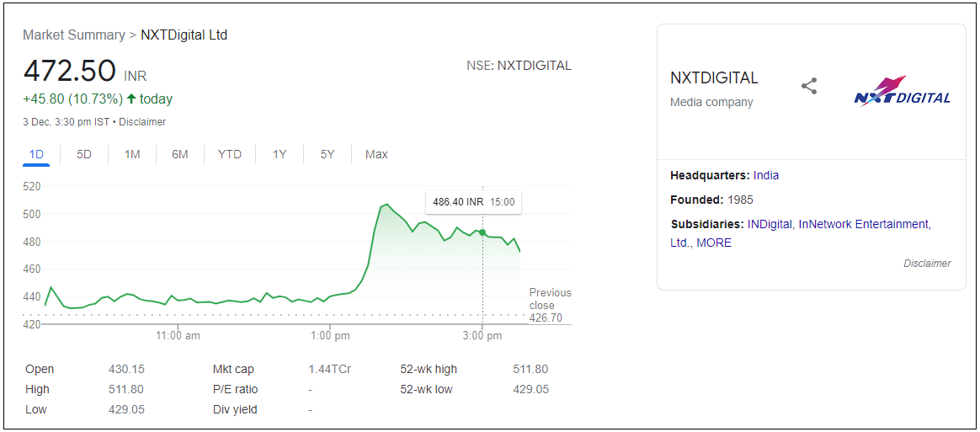Open the 6M chart range

tap(180, 154)
